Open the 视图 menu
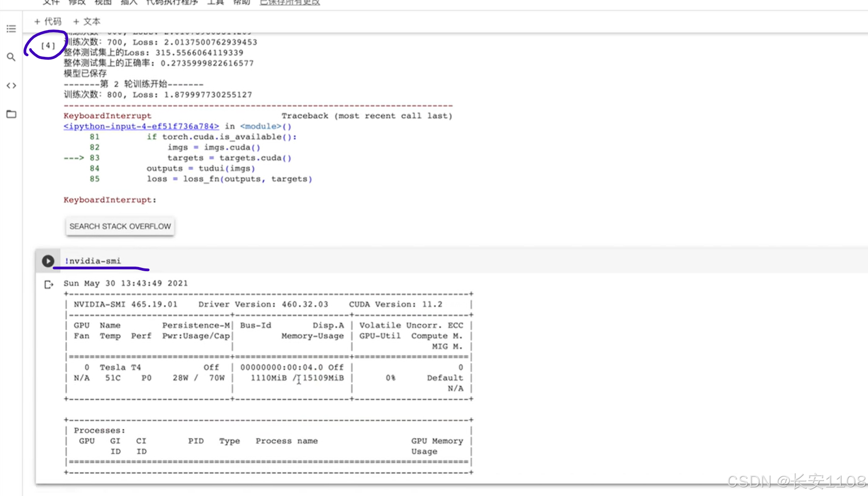This screenshot has height=496, width=868. (103, 2)
